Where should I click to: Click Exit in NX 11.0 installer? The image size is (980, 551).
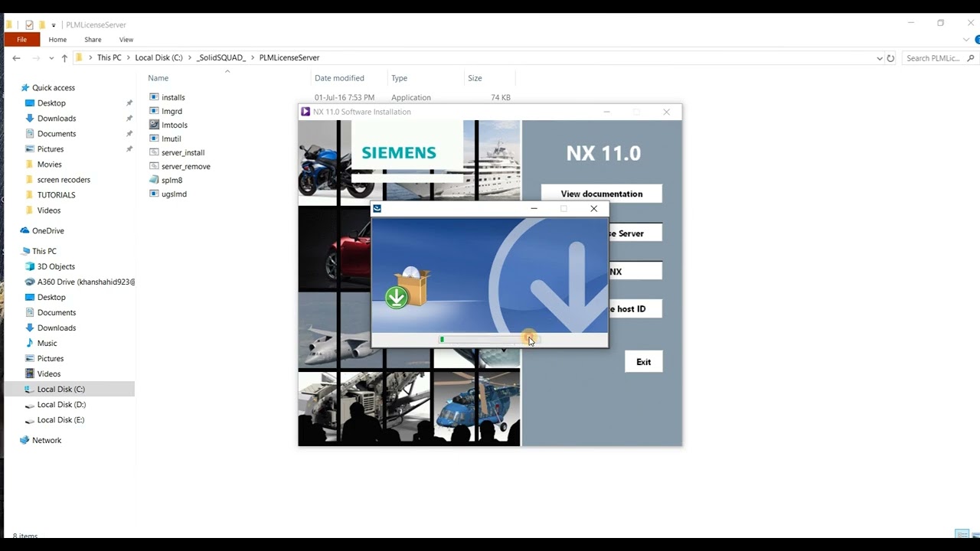(x=643, y=362)
